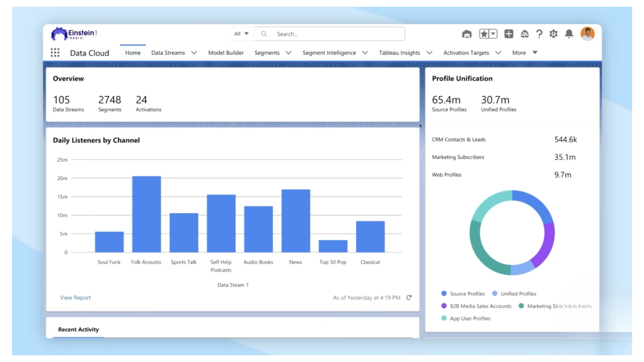Open the App Launcher grid icon

[x=55, y=53]
